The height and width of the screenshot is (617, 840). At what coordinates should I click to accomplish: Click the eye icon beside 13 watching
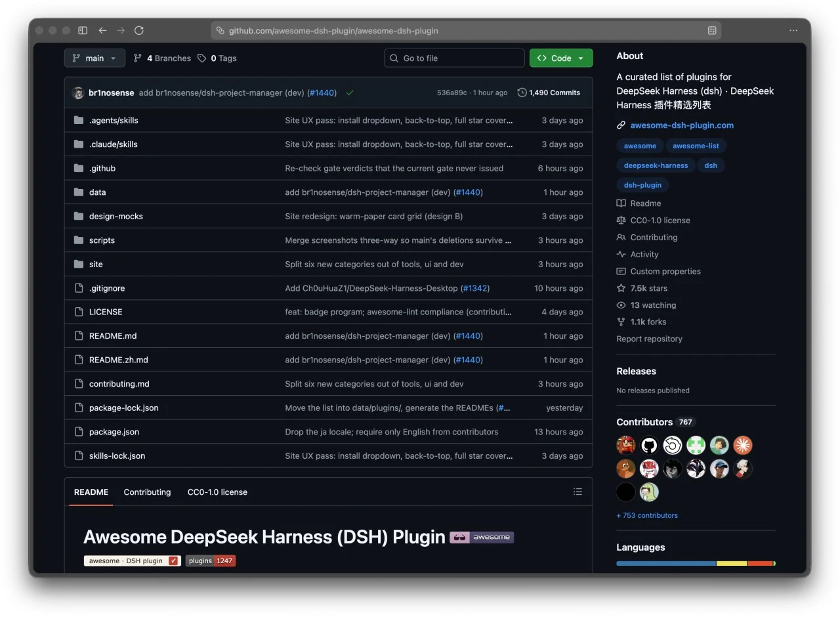pos(621,305)
